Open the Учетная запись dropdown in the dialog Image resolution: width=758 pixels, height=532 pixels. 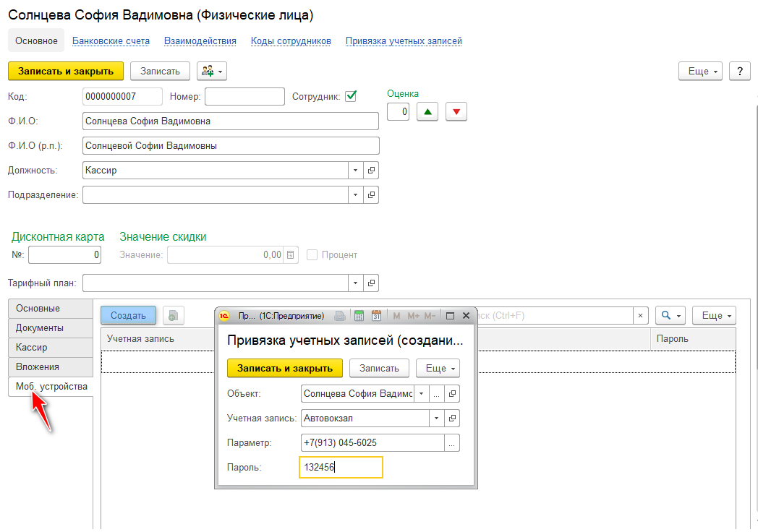436,418
